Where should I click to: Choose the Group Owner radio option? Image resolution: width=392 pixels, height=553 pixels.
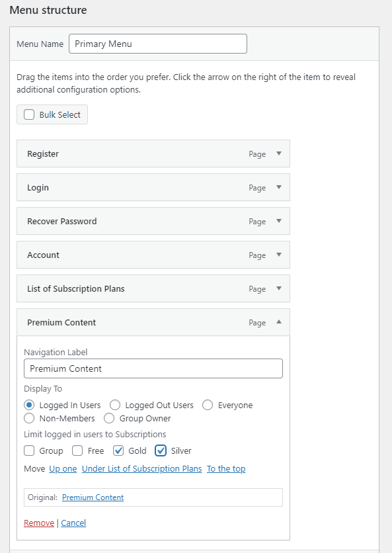point(109,418)
